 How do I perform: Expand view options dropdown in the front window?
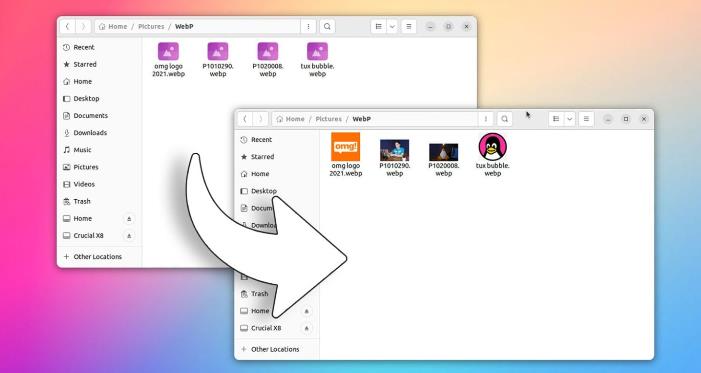pyautogui.click(x=570, y=119)
